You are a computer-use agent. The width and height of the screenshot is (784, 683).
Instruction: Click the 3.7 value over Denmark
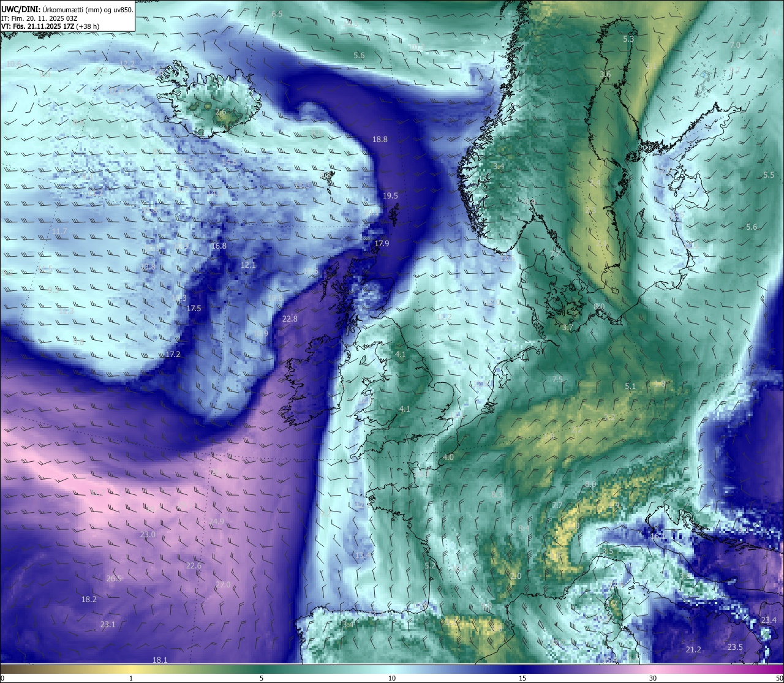tap(568, 328)
